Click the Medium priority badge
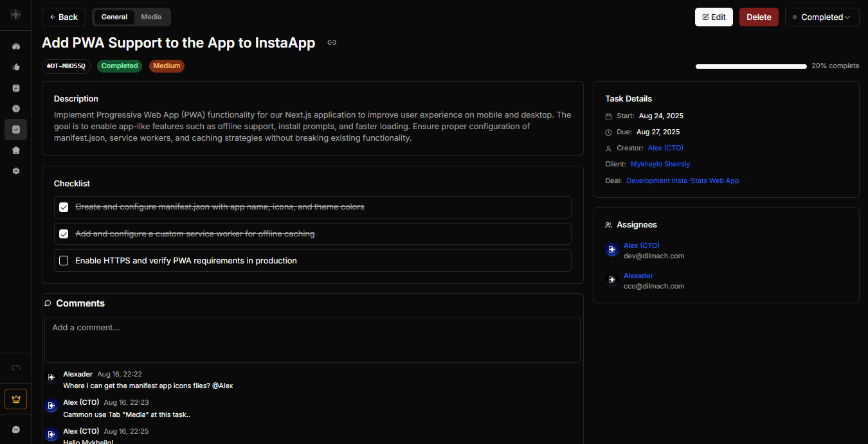Screen dimensions: 868x444 tap(167, 66)
